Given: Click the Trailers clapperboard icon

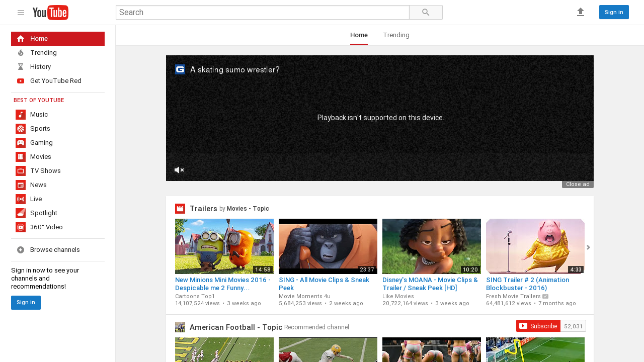Looking at the screenshot, I should pos(180,209).
